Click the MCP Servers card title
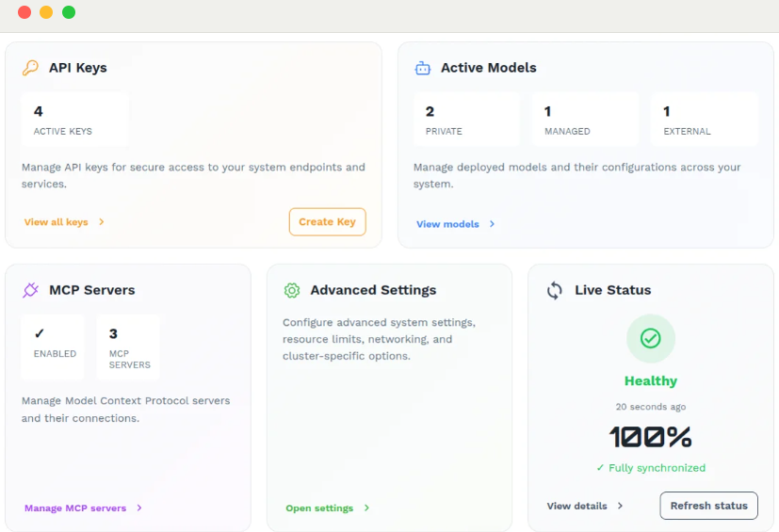Screen dimensions: 779x532 click(x=92, y=290)
